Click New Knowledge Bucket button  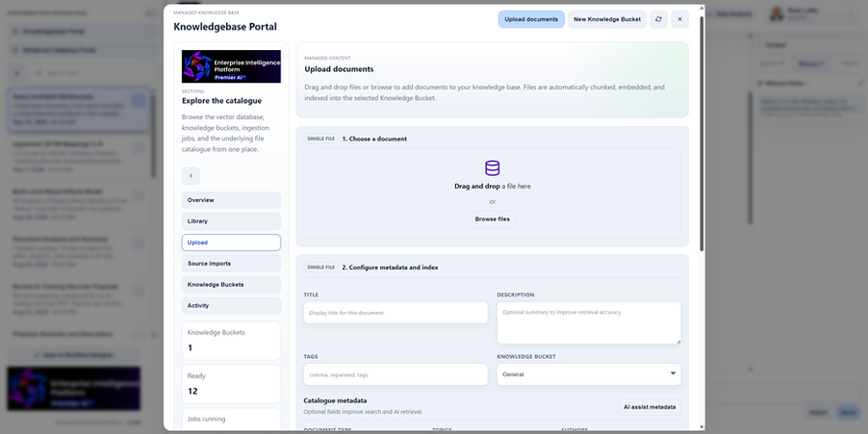(x=607, y=19)
